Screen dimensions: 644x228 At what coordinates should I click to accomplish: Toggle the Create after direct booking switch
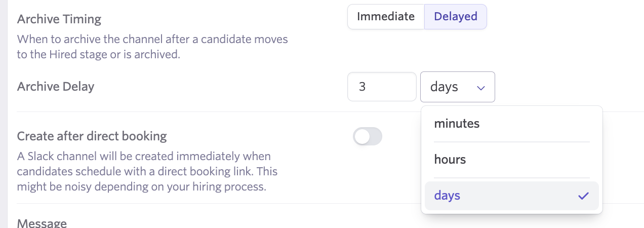pyautogui.click(x=367, y=137)
